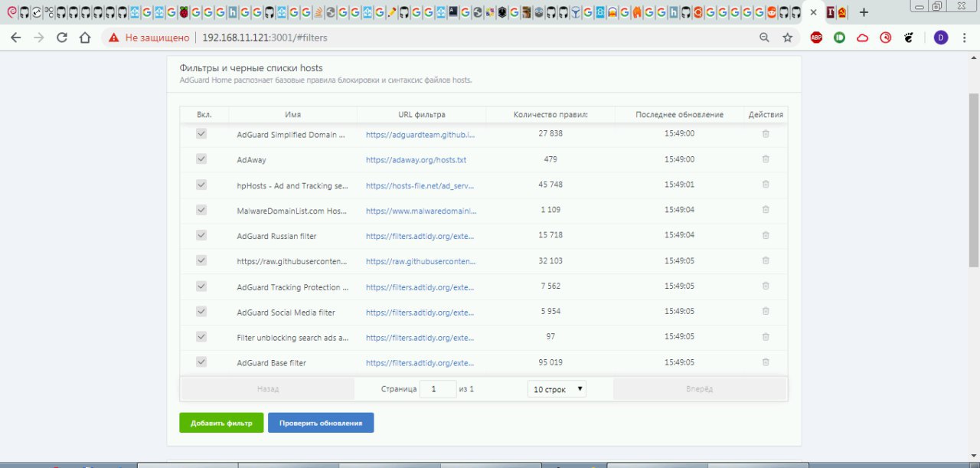Open the zoom magnifier in the address bar

pyautogui.click(x=764, y=38)
